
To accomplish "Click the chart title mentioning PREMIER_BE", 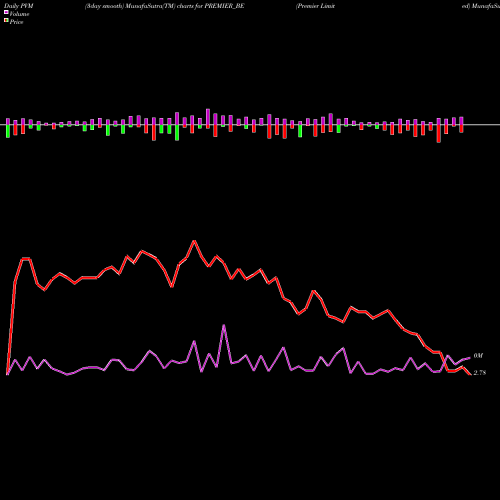I will tap(165, 6).
